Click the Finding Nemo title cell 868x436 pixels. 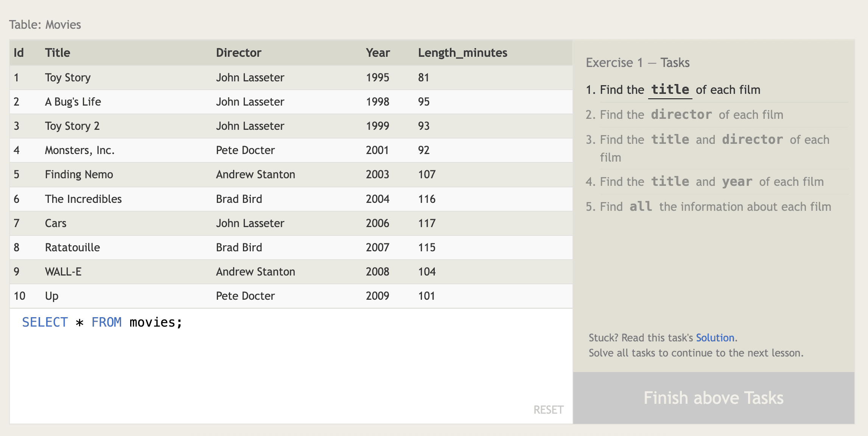(x=79, y=174)
